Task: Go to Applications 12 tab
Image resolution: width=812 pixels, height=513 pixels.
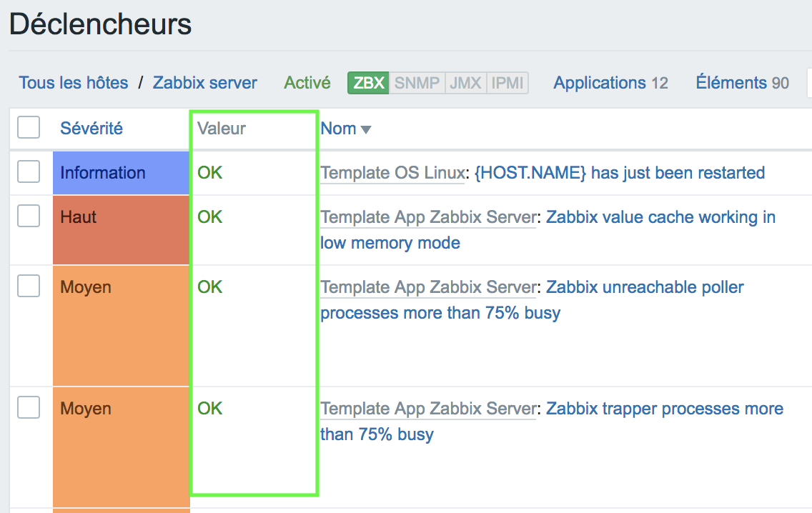Action: [x=610, y=83]
